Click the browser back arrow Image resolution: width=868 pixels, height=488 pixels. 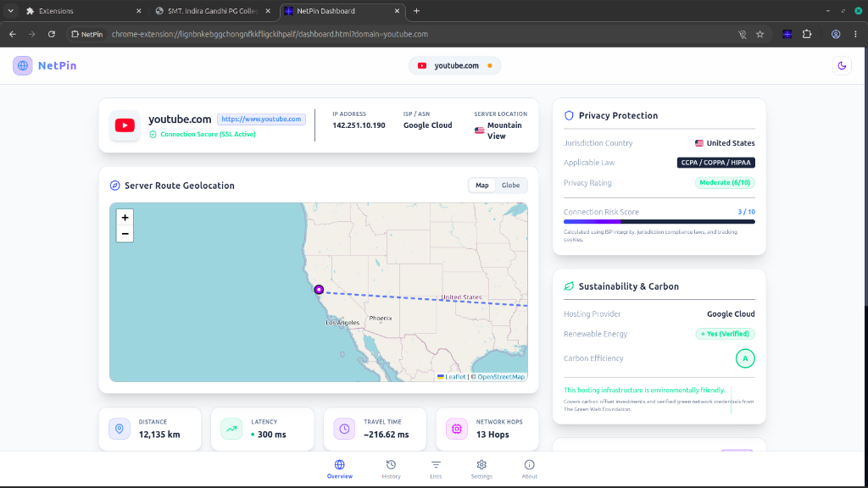coord(12,34)
